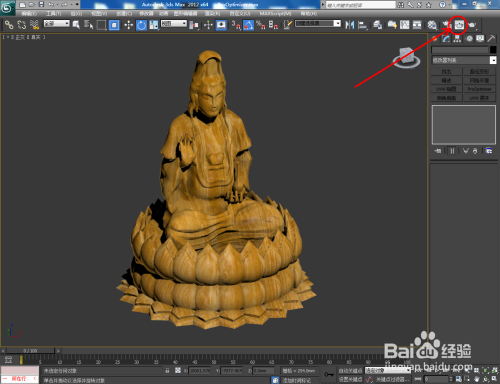Click the UVW modifier button left of ProOptimizer
This screenshot has width=500, height=384.
click(x=446, y=89)
